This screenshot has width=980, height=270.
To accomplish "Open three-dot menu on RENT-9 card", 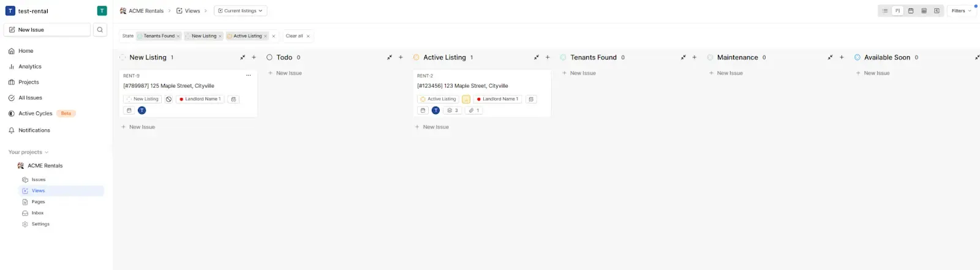I will tap(248, 75).
